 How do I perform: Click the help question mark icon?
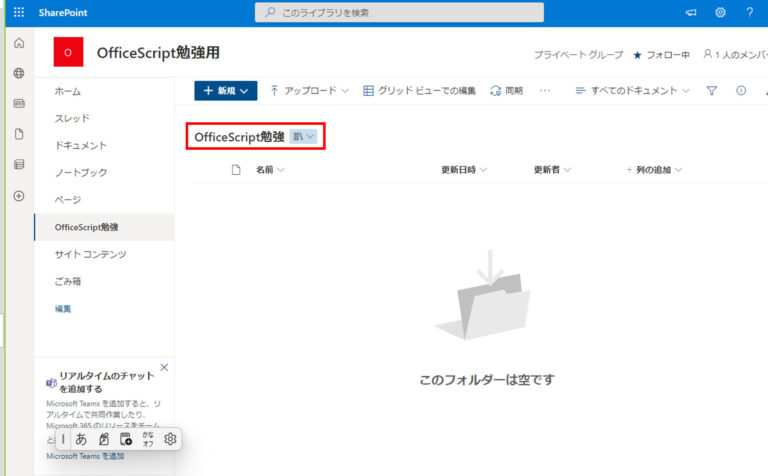pyautogui.click(x=749, y=12)
